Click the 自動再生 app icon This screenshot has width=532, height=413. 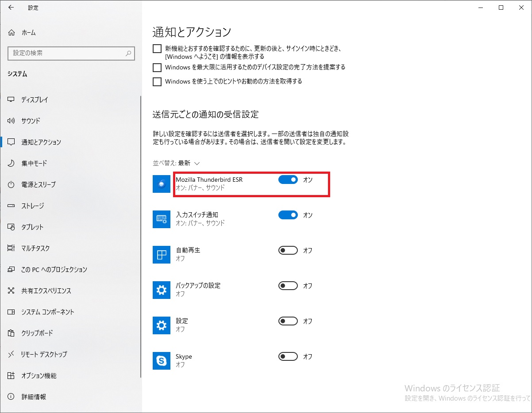click(x=162, y=255)
